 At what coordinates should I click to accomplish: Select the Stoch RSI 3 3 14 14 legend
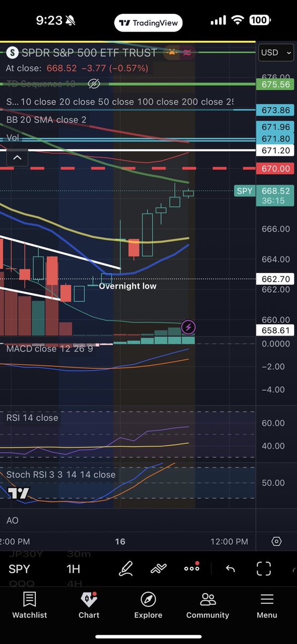(x=61, y=474)
